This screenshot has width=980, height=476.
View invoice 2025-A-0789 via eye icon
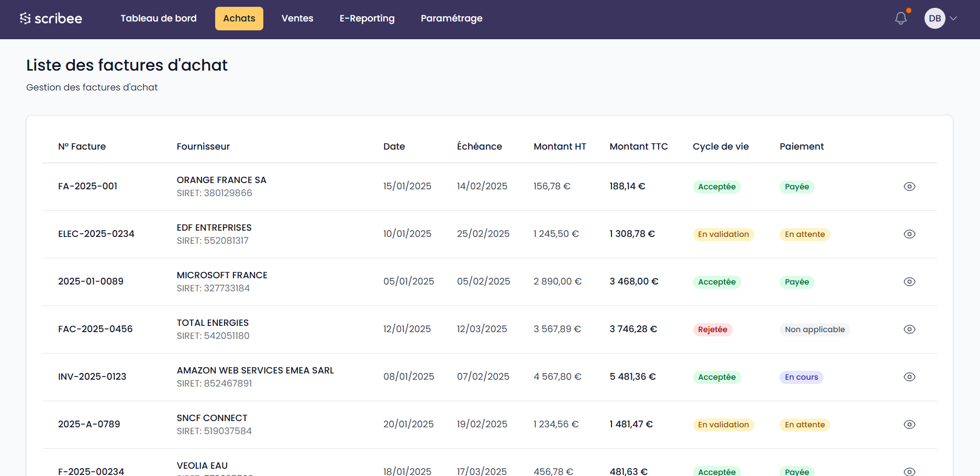click(909, 425)
